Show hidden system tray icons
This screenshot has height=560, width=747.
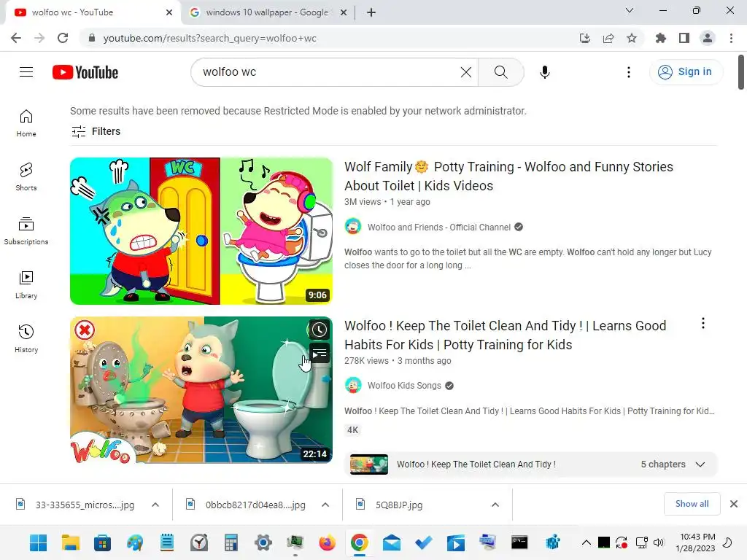point(587,542)
